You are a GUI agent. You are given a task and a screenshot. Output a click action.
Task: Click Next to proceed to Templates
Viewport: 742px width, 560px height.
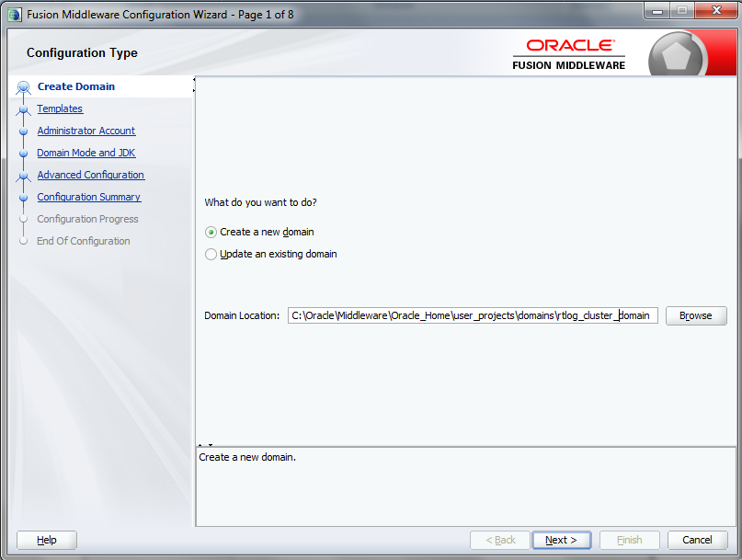click(x=561, y=540)
